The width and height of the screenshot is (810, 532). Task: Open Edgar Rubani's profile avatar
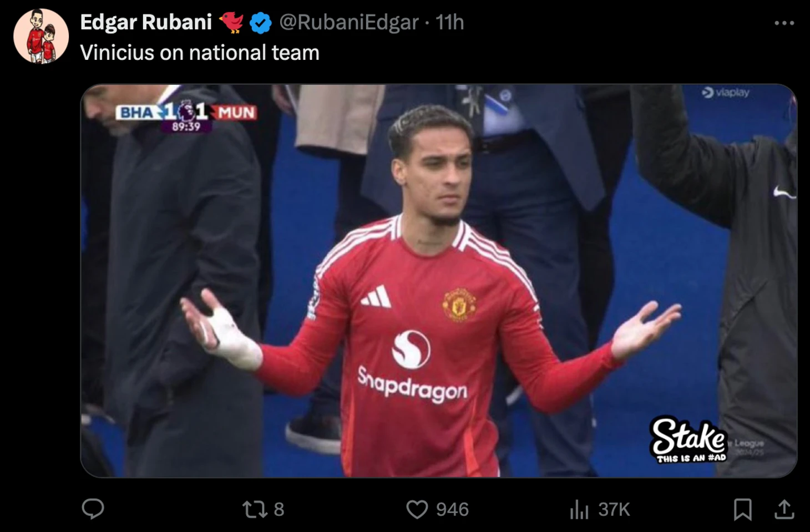pyautogui.click(x=41, y=36)
